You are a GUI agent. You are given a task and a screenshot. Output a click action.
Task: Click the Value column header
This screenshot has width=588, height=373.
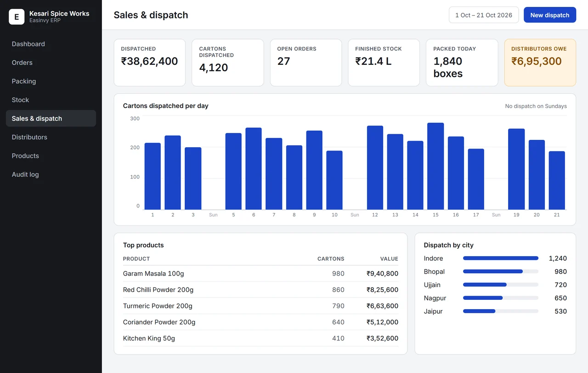pos(389,259)
